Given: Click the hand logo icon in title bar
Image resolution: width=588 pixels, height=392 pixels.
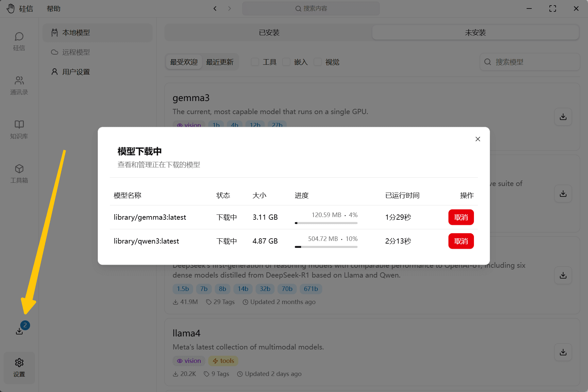Looking at the screenshot, I should (10, 9).
